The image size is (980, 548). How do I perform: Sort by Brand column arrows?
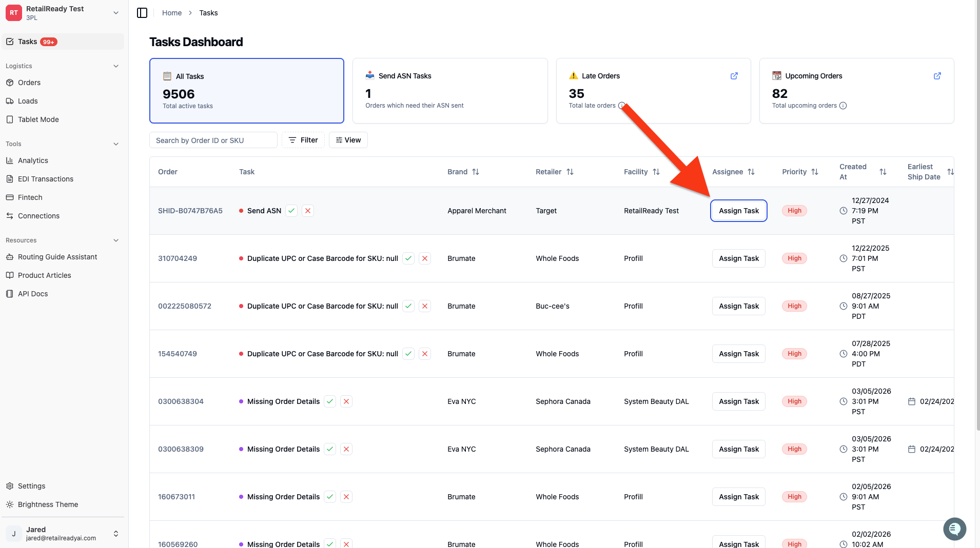(476, 172)
